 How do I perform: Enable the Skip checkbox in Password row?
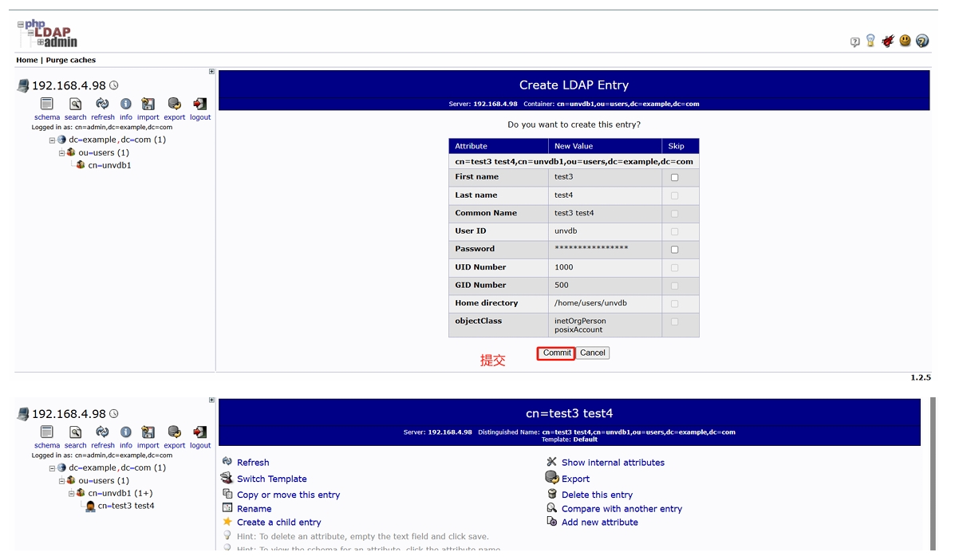675,250
